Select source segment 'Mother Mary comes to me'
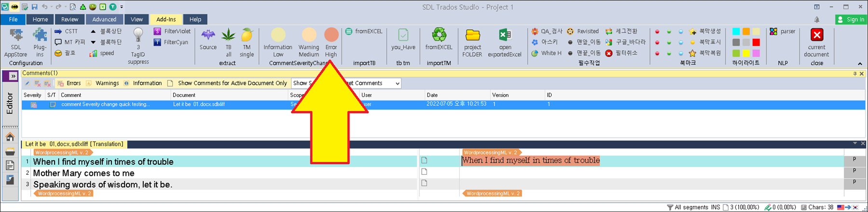868x212 pixels. pyautogui.click(x=84, y=173)
